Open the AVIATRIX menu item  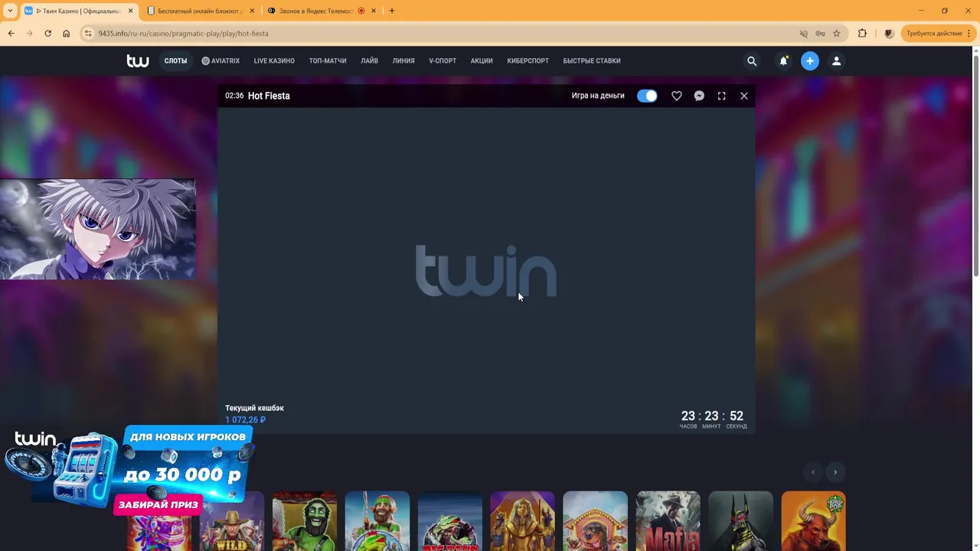coord(220,61)
